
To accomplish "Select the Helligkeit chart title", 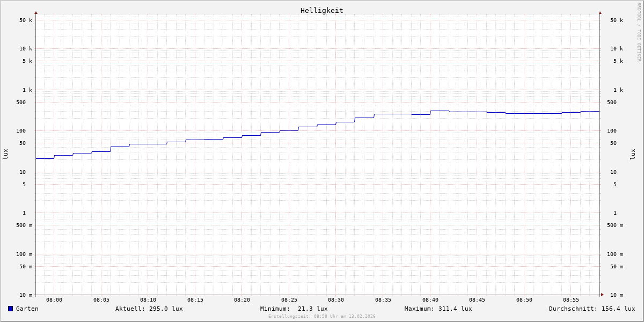I will [321, 10].
